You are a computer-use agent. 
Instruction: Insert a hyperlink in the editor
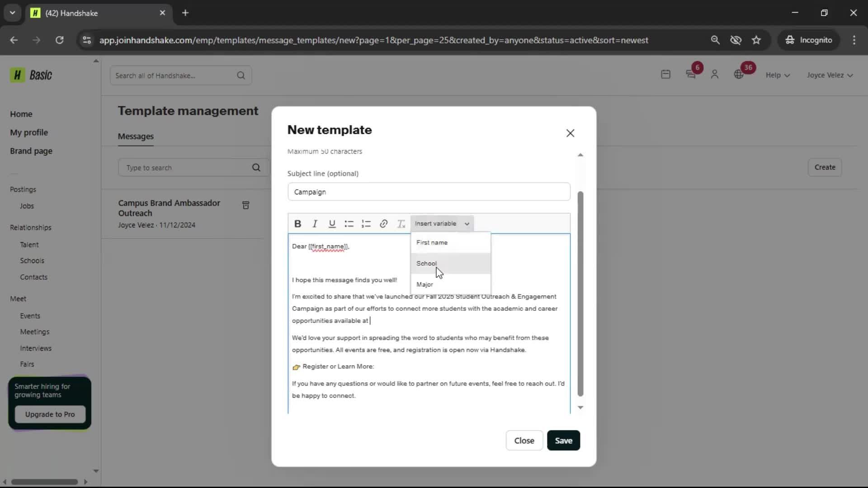tap(383, 224)
